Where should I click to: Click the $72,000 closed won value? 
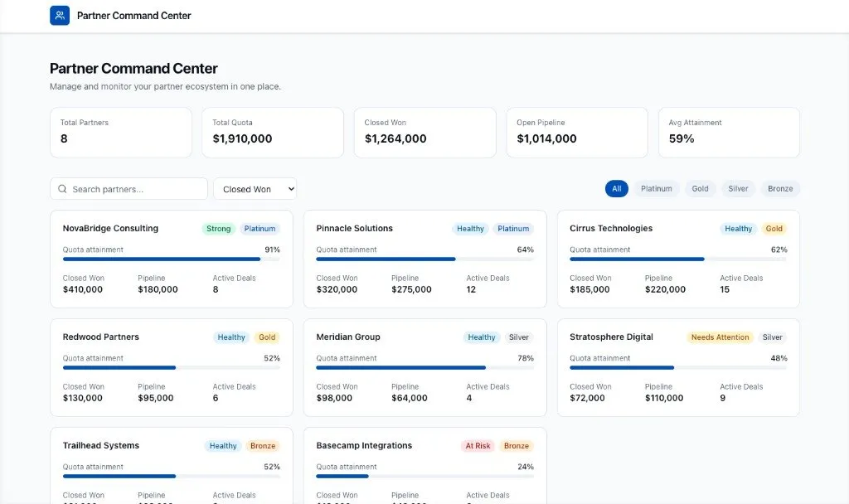(588, 398)
